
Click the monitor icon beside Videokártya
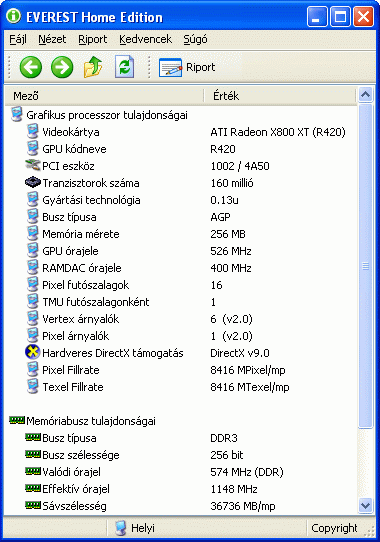point(33,132)
